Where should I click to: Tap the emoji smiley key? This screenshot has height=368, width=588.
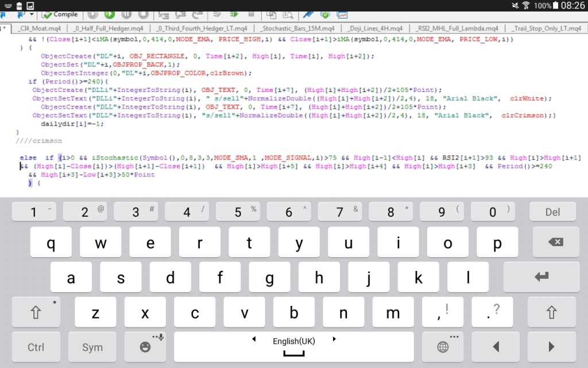pos(146,347)
